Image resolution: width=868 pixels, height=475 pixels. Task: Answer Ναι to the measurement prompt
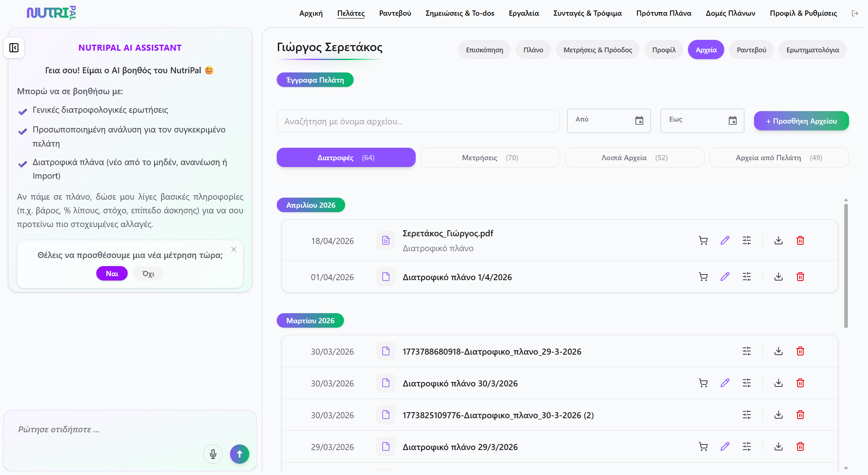[x=112, y=274]
